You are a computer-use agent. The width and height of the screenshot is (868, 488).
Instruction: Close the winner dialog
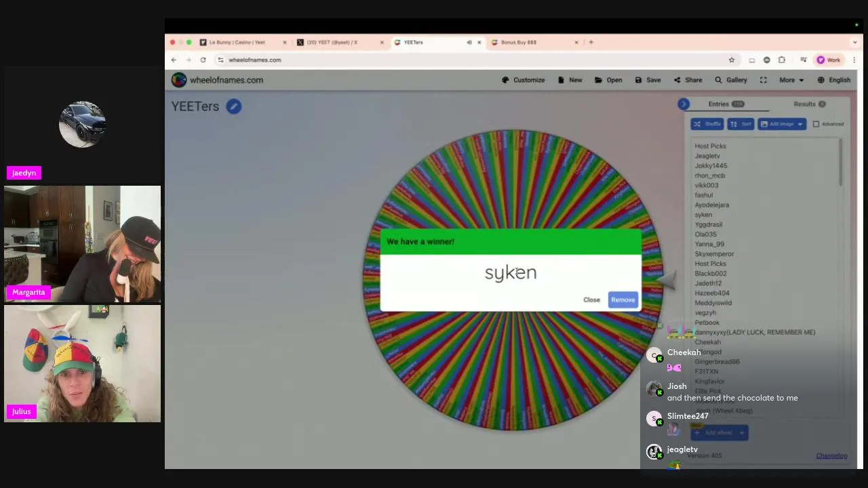point(591,300)
